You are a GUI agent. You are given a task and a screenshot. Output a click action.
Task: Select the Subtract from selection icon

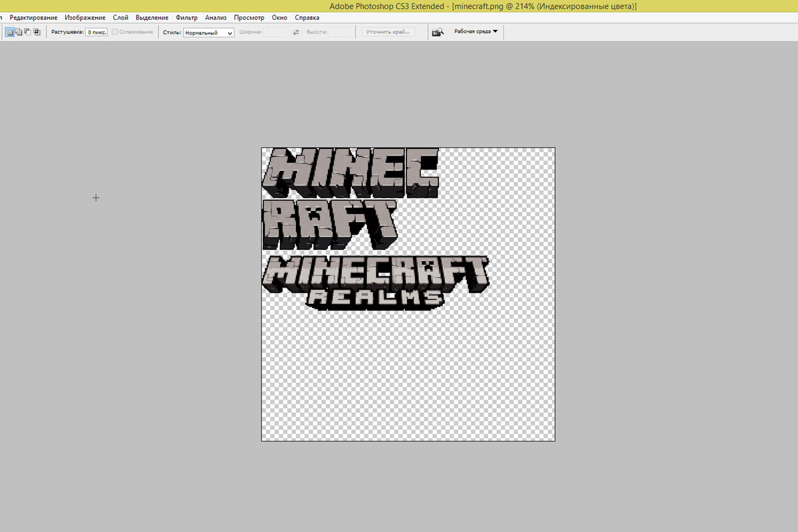coord(27,31)
